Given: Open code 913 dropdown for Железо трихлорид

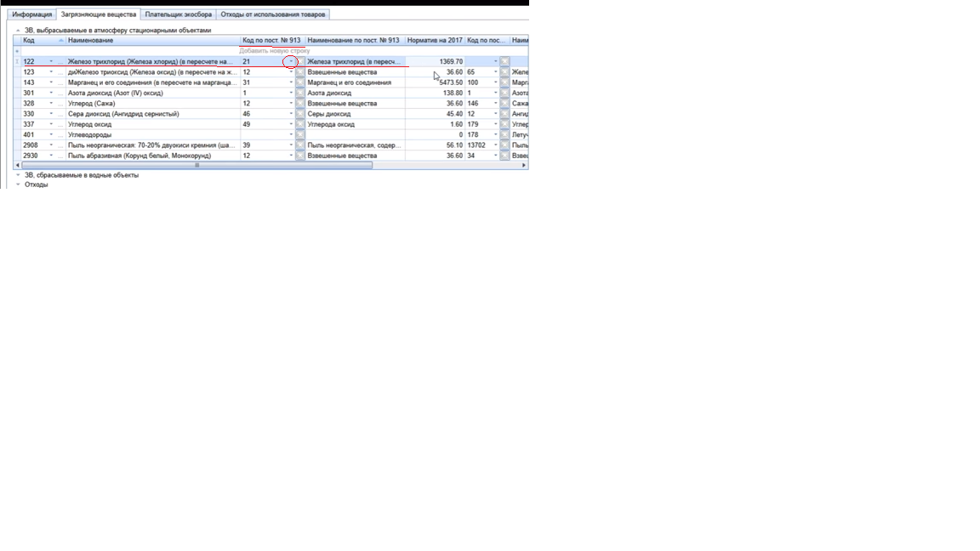Looking at the screenshot, I should [291, 62].
